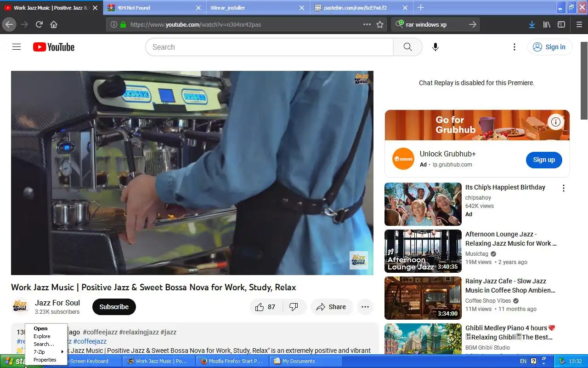Switch to My Documents taskbar window
588x368 pixels.
pyautogui.click(x=306, y=361)
